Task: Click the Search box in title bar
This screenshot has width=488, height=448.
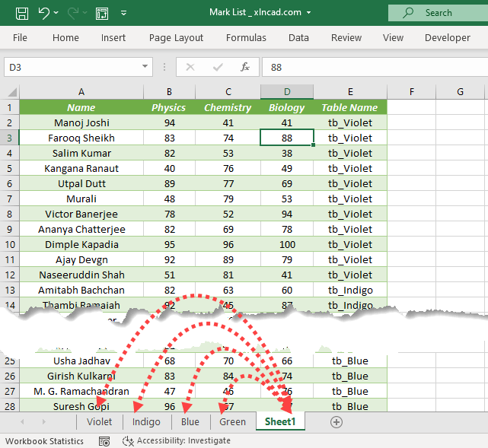Action: 438,13
